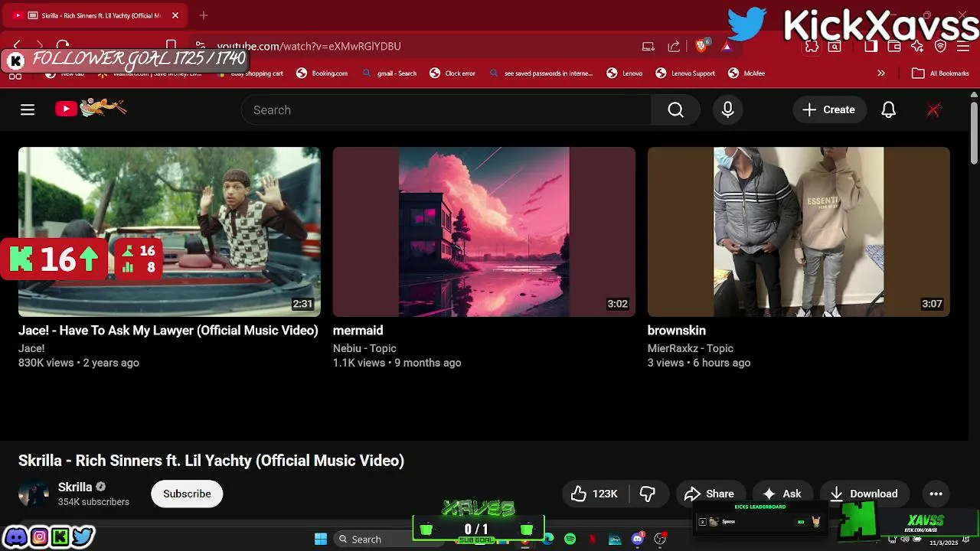The height and width of the screenshot is (551, 980).
Task: Open the Booking.com bookmark
Action: coord(322,73)
